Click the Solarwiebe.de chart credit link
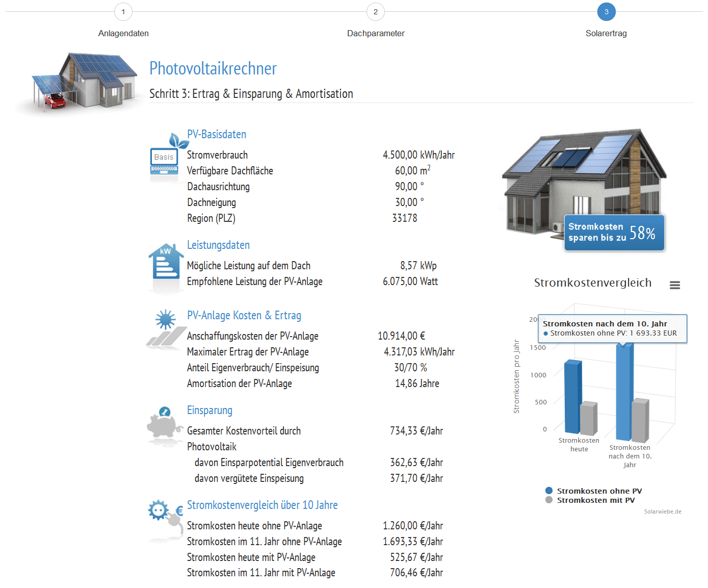Image resolution: width=708 pixels, height=588 pixels. [662, 512]
